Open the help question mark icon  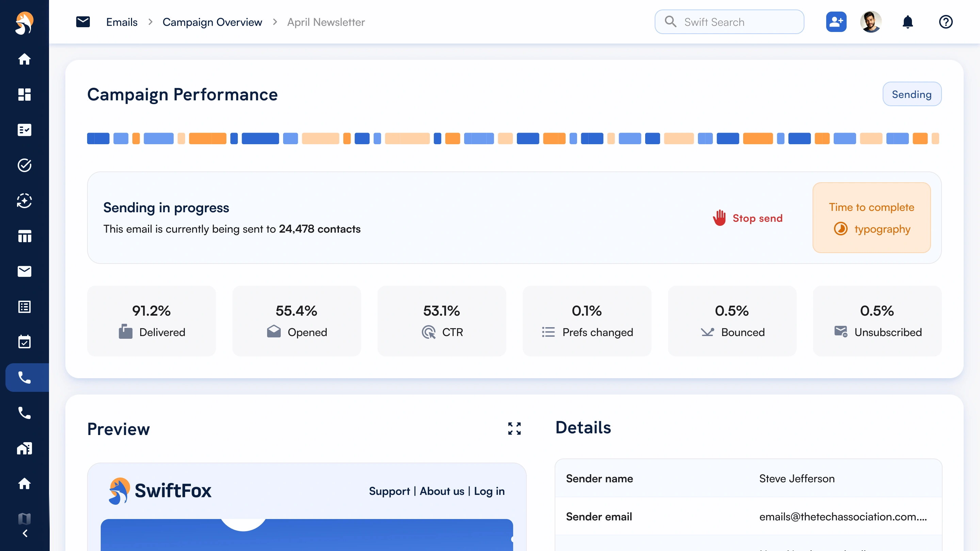(x=945, y=22)
